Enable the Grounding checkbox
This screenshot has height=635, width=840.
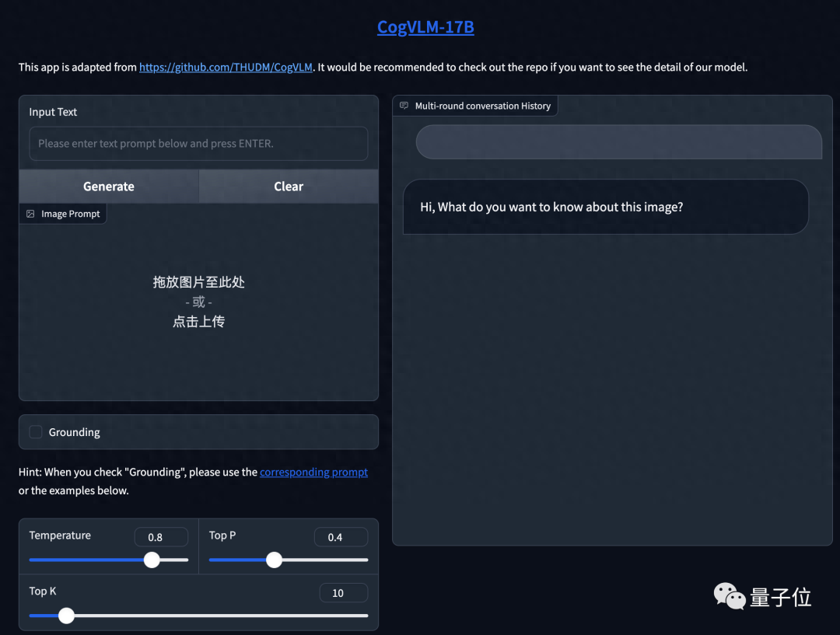tap(36, 432)
